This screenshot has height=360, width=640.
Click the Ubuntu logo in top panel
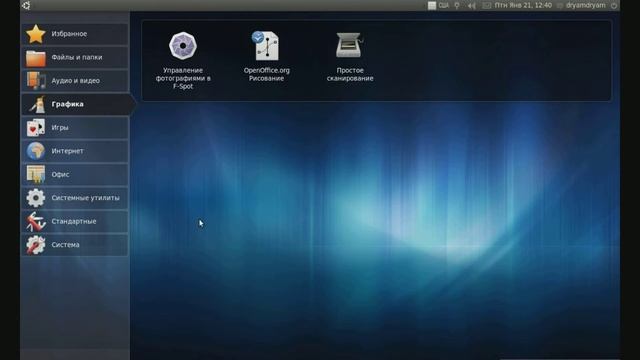point(26,5)
